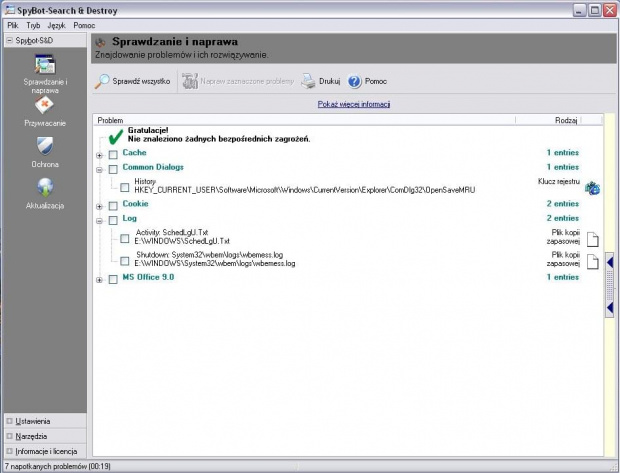The height and width of the screenshot is (473, 620).
Task: Tick the Activity SchedLgU.Txt checkbox
Action: click(x=125, y=238)
